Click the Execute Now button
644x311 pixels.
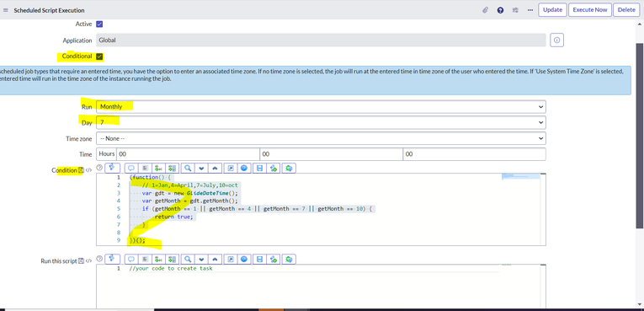(590, 10)
